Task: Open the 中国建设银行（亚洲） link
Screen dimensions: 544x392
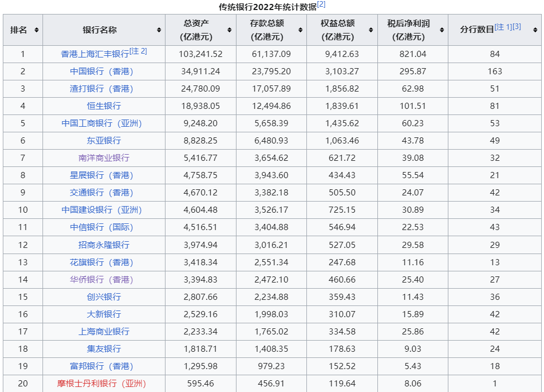Action: click(102, 210)
